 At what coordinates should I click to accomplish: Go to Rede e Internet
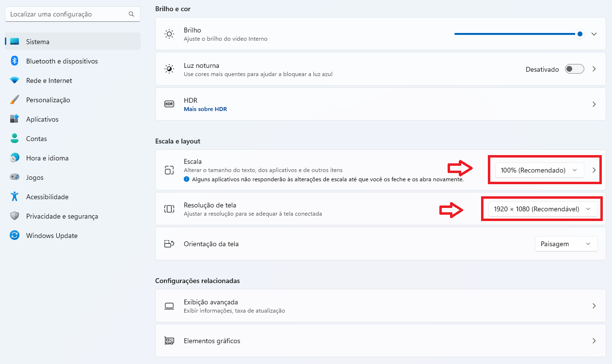[73, 80]
